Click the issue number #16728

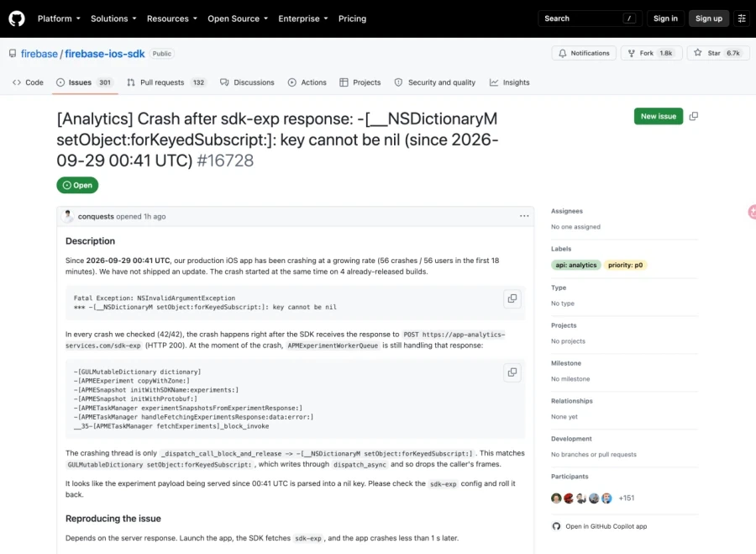click(x=225, y=161)
